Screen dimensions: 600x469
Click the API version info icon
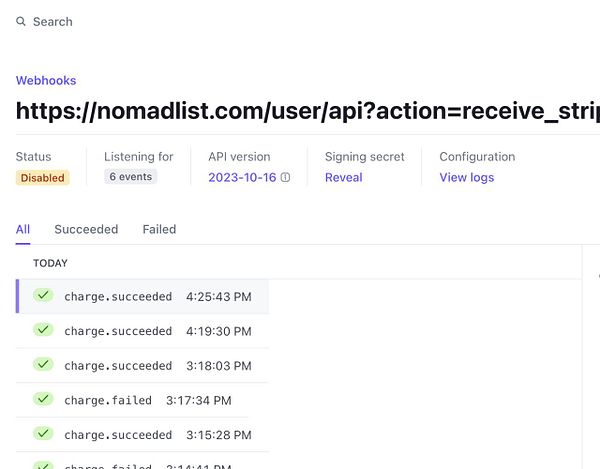[285, 178]
